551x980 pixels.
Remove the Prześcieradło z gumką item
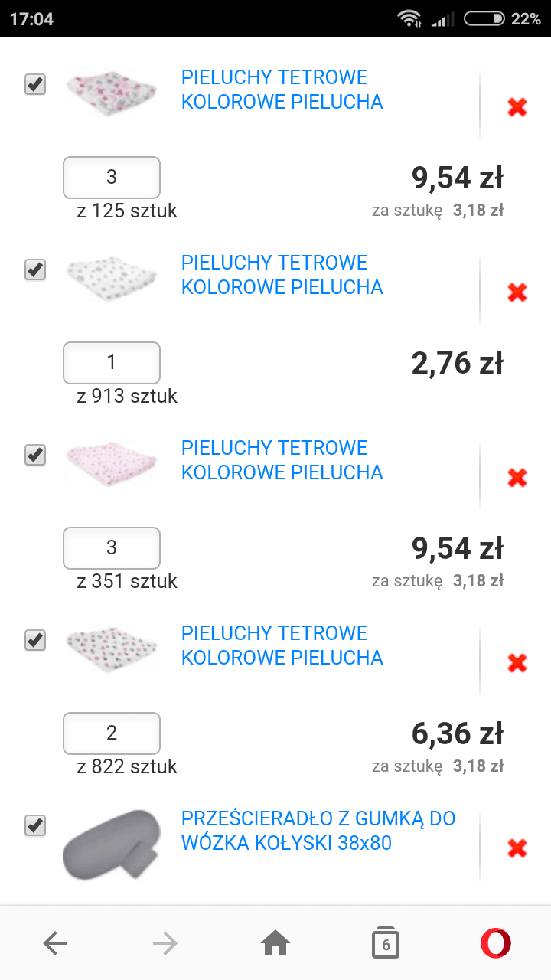tap(517, 848)
